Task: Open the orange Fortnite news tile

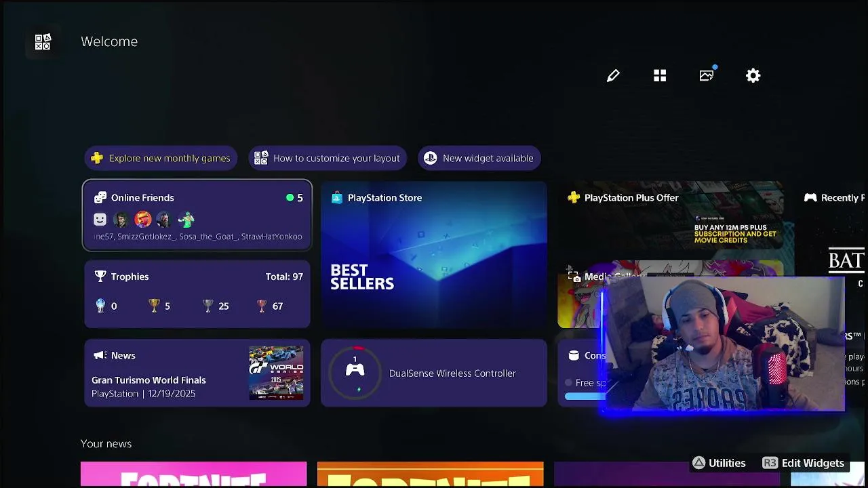Action: click(x=430, y=474)
